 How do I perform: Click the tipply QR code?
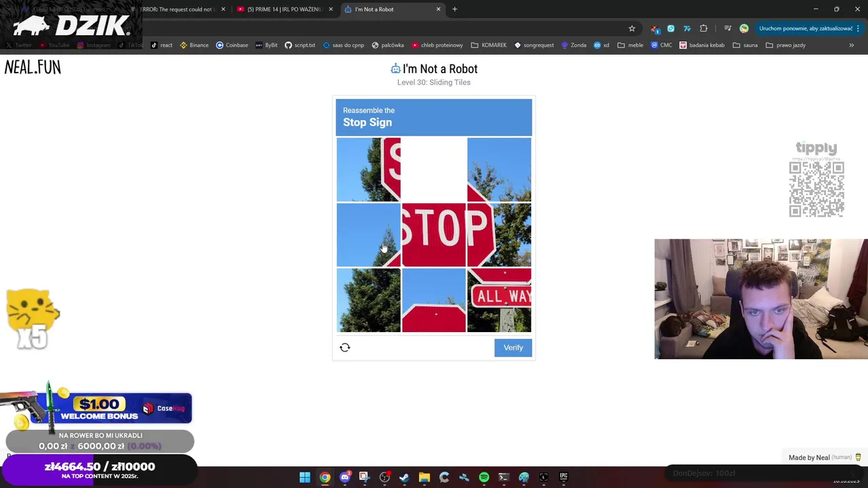click(x=816, y=189)
